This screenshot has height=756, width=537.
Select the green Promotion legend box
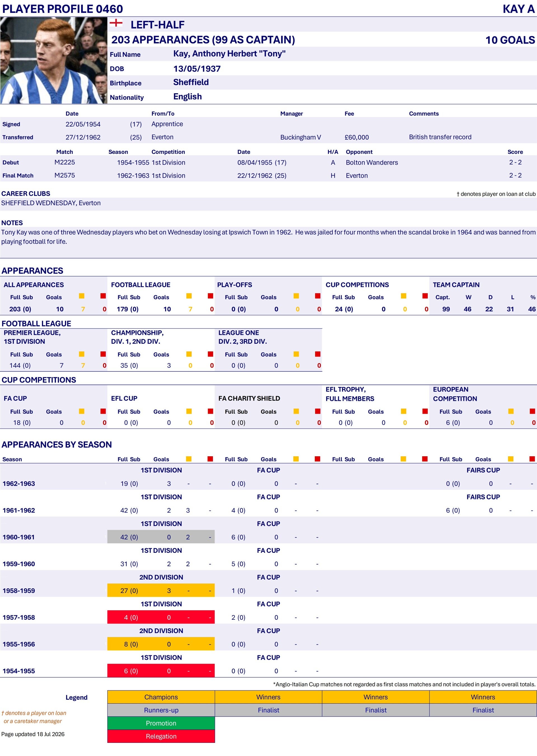point(161,723)
